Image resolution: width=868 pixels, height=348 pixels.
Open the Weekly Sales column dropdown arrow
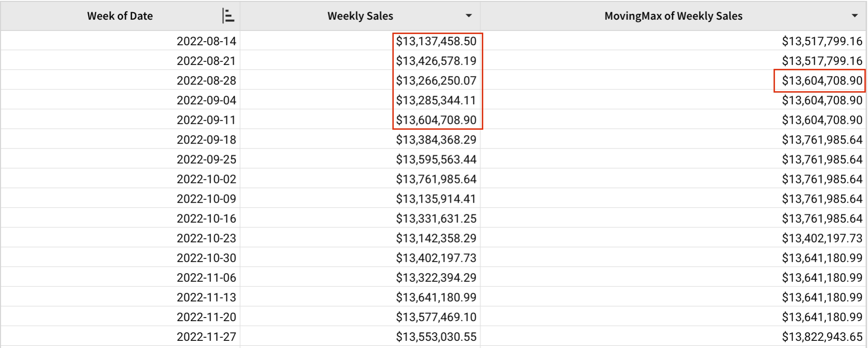coord(468,16)
